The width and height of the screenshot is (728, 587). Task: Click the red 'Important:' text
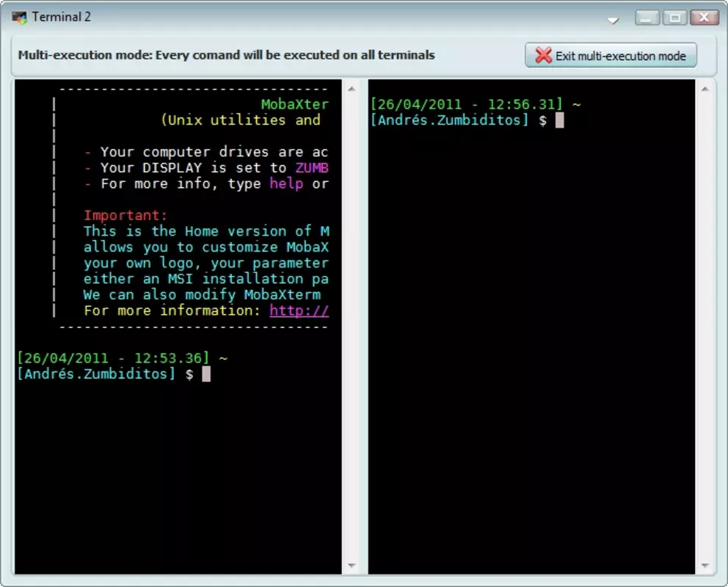pos(125,215)
